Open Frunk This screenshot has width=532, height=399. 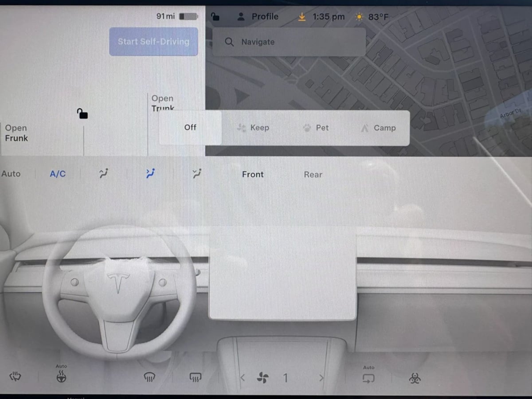(16, 133)
